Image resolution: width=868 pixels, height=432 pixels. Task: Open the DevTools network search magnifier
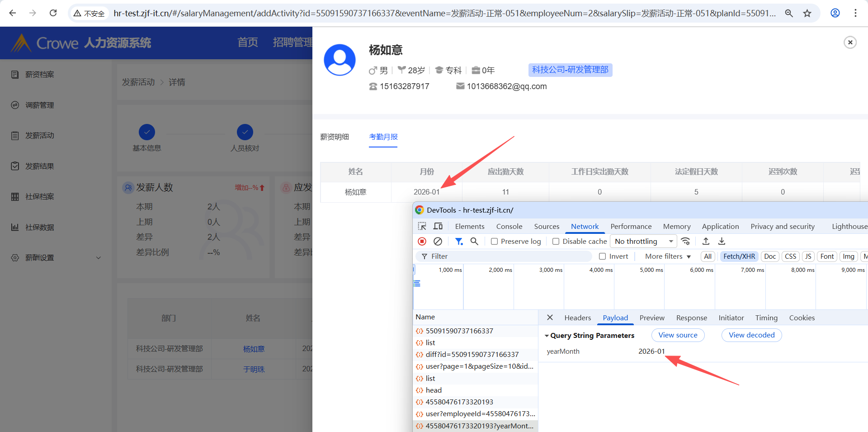(474, 242)
